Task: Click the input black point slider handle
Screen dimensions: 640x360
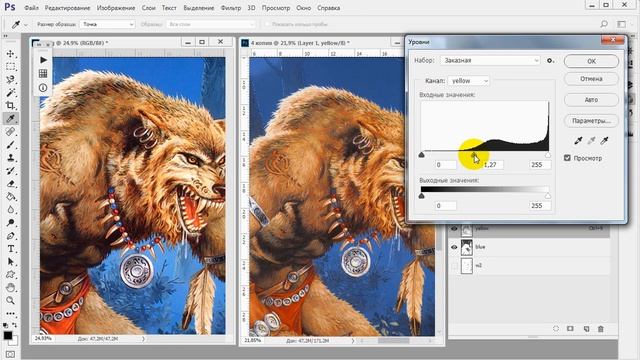Action: point(422,155)
